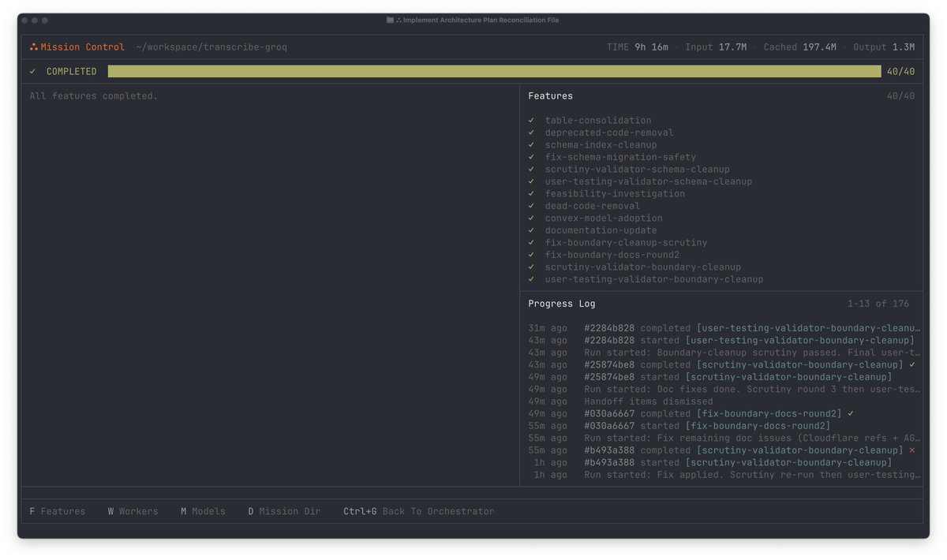947x560 pixels.
Task: Open log entry #2284b828 started
Action: coord(721,341)
